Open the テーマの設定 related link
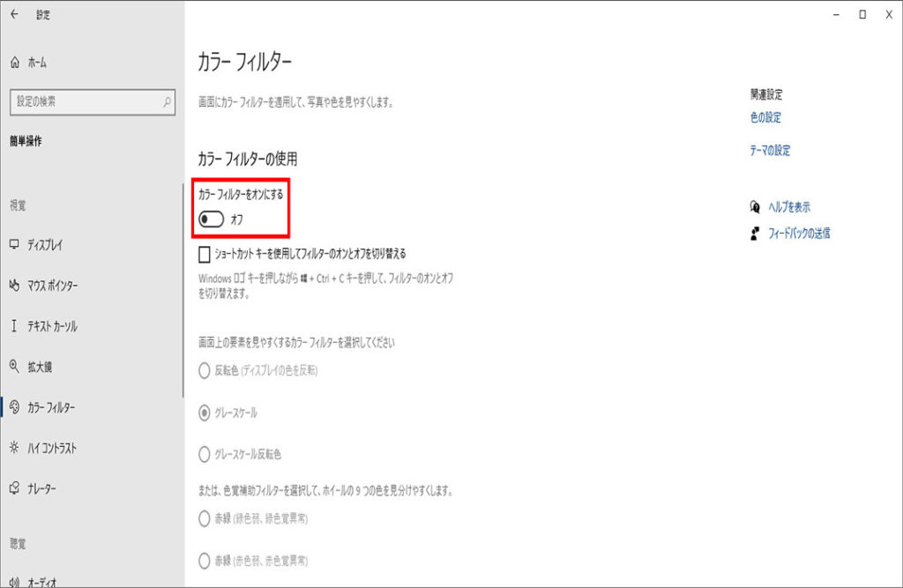 click(x=770, y=151)
